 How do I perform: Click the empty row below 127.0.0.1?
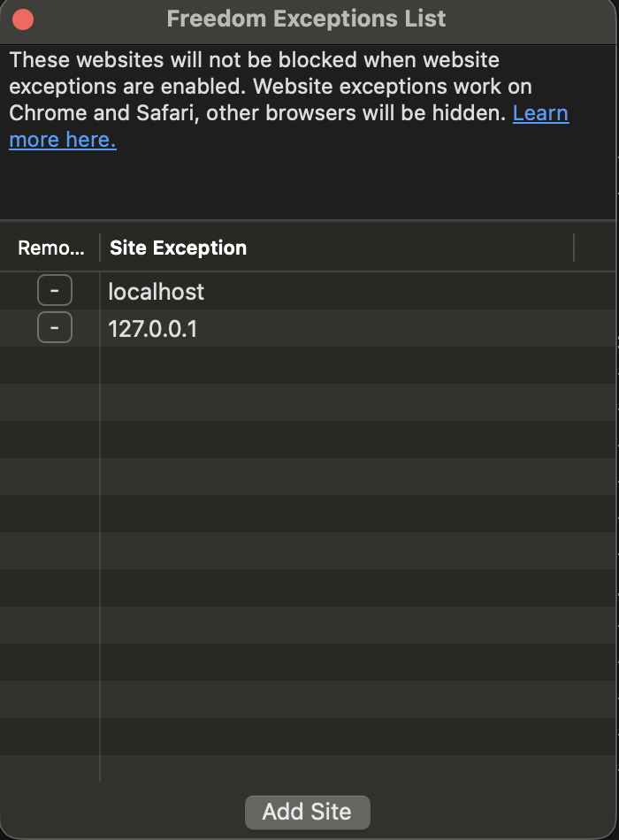[309, 363]
